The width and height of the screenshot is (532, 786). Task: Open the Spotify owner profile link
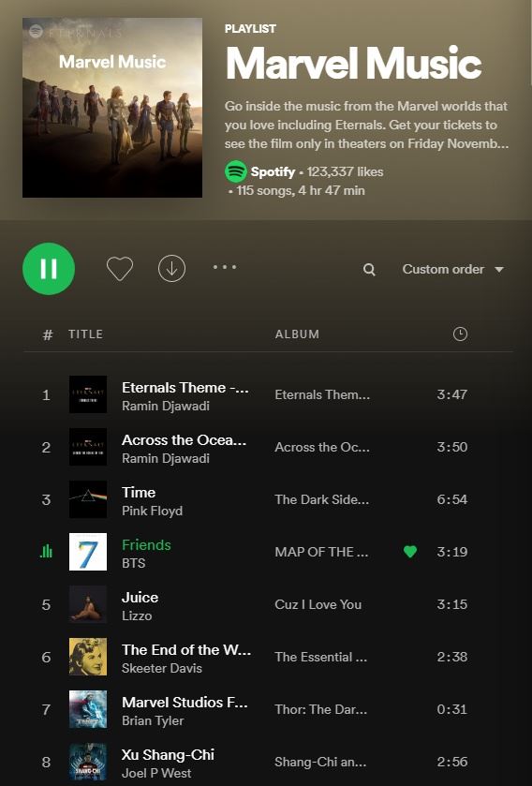tap(273, 172)
